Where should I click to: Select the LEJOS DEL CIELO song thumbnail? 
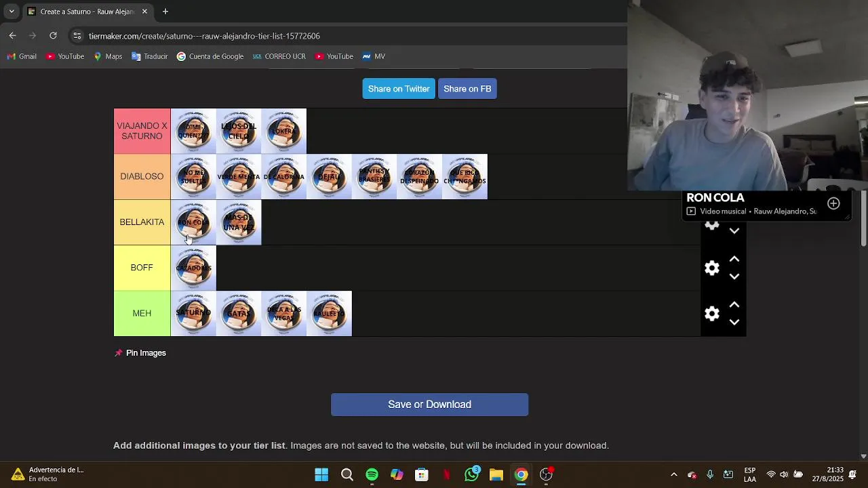(239, 131)
